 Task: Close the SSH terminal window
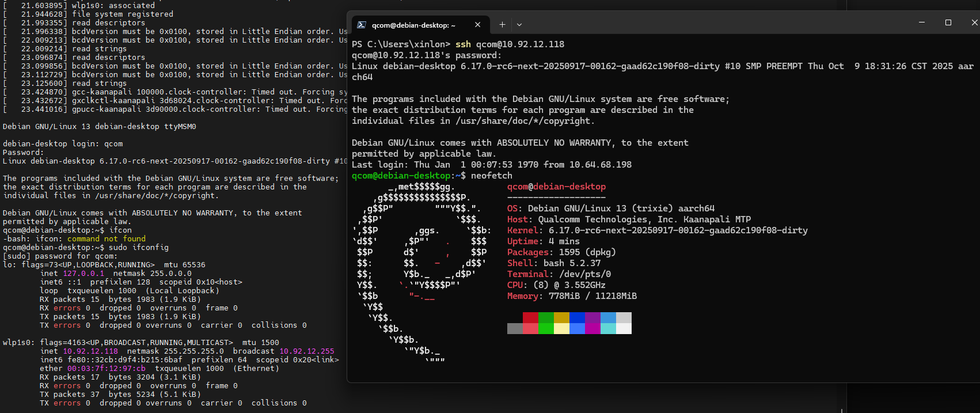[974, 22]
